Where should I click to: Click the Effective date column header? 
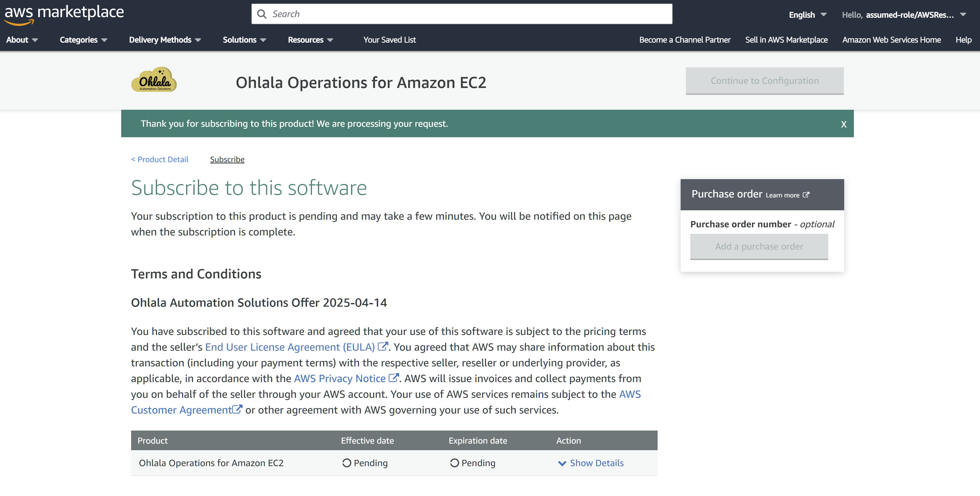367,440
